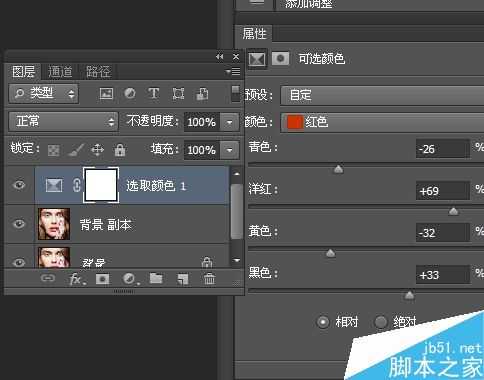Viewport: 484px width, 380px height.
Task: Collapse the layers panel double-arrow icon
Action: click(219, 57)
